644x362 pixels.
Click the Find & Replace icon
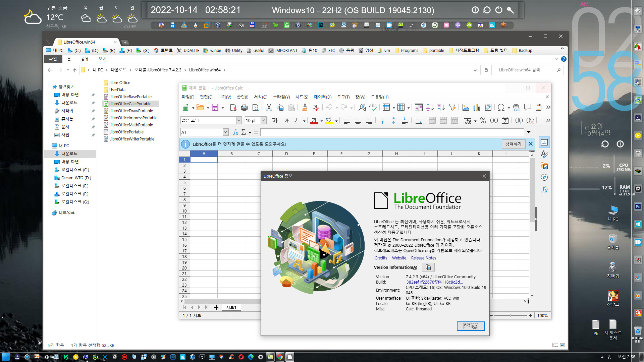362,107
